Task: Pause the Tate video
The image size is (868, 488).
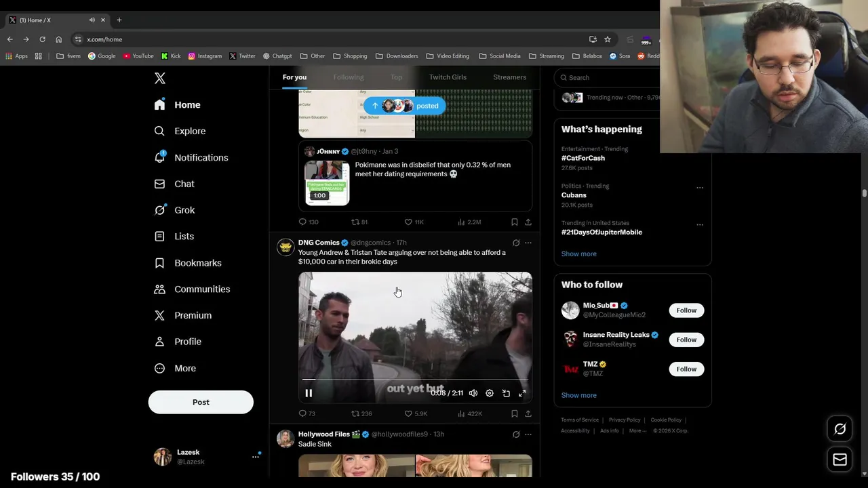Action: pyautogui.click(x=309, y=393)
